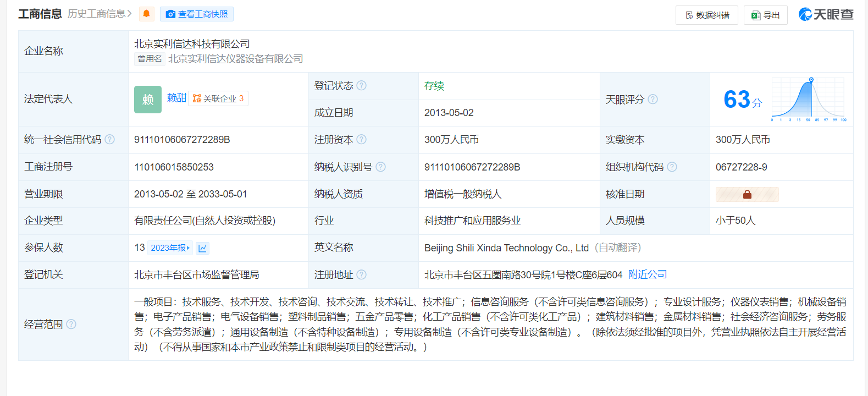Image resolution: width=868 pixels, height=396 pixels.
Task: Select status value 存续
Action: point(434,85)
